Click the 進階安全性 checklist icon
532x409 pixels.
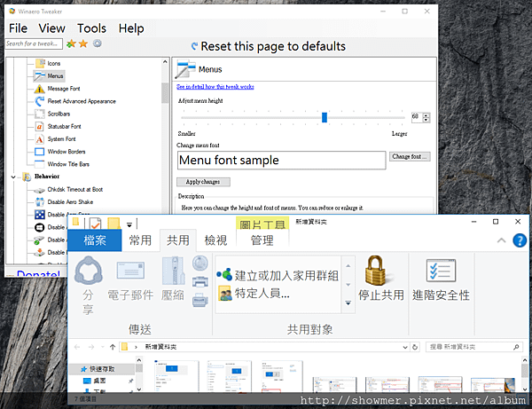click(441, 271)
